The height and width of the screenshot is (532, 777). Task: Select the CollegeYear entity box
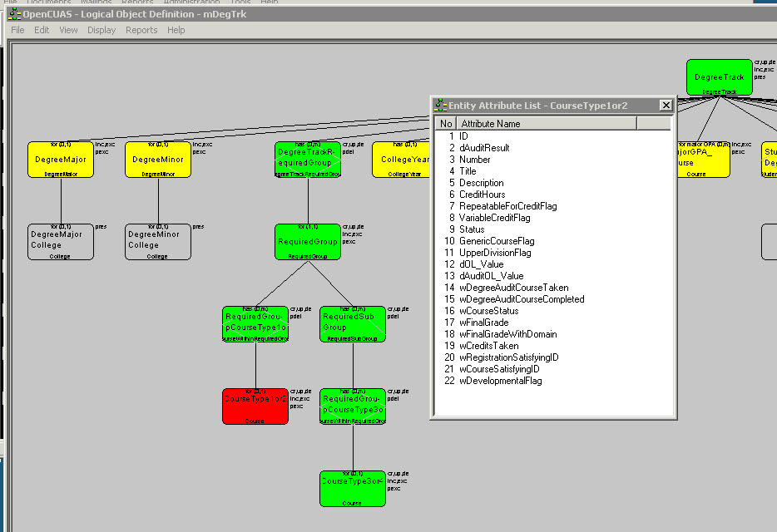coord(401,160)
